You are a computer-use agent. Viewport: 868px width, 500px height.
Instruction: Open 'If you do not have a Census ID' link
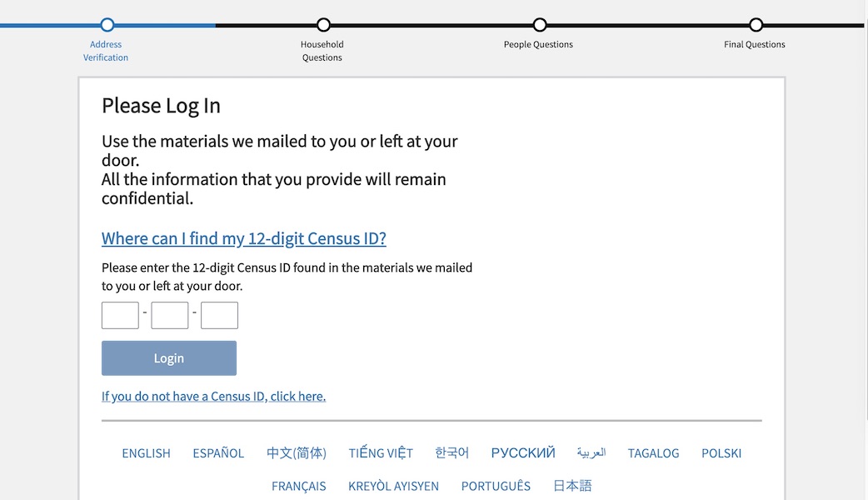point(214,397)
